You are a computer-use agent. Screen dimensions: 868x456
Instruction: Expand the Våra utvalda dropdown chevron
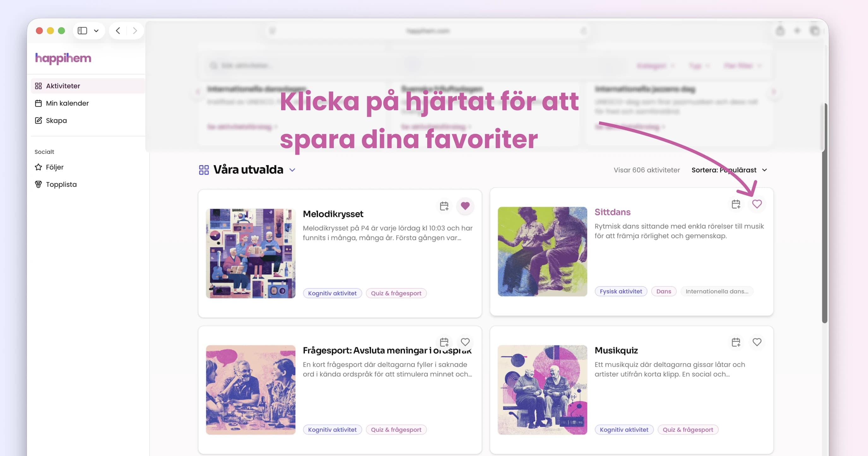coord(292,170)
